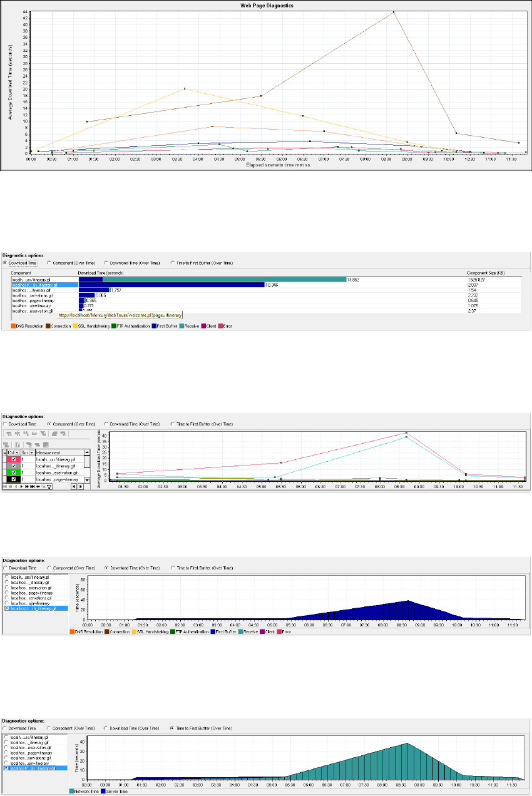Select Component (Over Time) radio above the Network Time chart
The height and width of the screenshot is (796, 532).
coord(49,728)
